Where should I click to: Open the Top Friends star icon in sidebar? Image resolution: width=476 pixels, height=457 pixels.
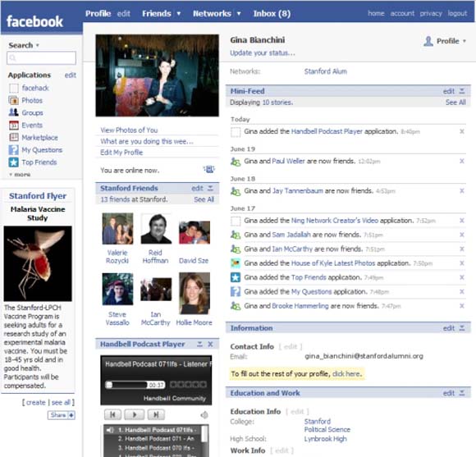click(x=14, y=162)
